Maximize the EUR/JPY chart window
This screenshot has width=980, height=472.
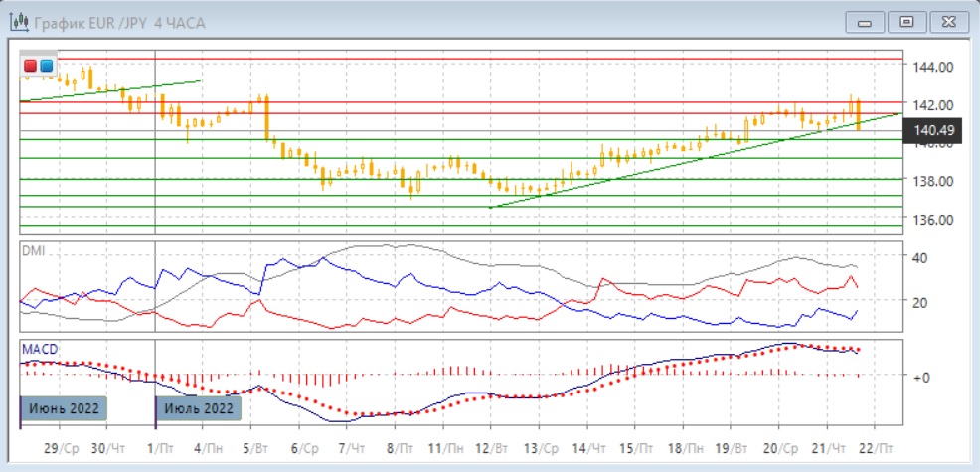[905, 21]
